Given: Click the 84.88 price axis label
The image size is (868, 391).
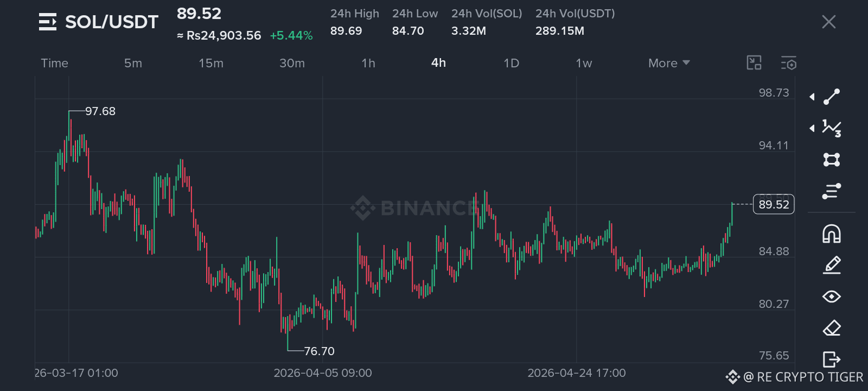Looking at the screenshot, I should point(774,251).
